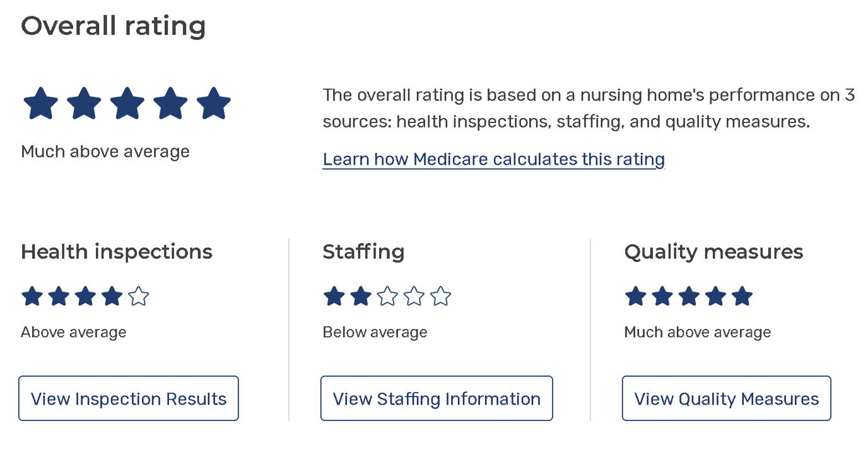Viewport: 868px width, 452px height.
Task: Open View Inspection Results
Action: [x=129, y=398]
